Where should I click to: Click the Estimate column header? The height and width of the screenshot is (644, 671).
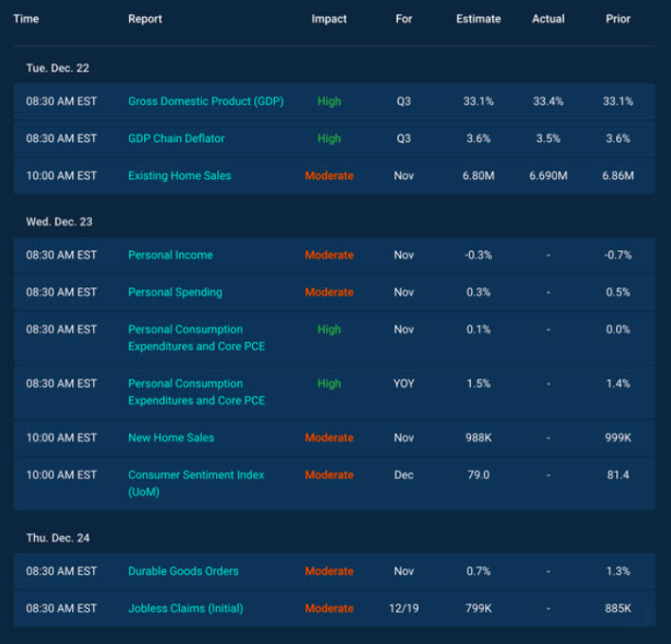tap(479, 19)
